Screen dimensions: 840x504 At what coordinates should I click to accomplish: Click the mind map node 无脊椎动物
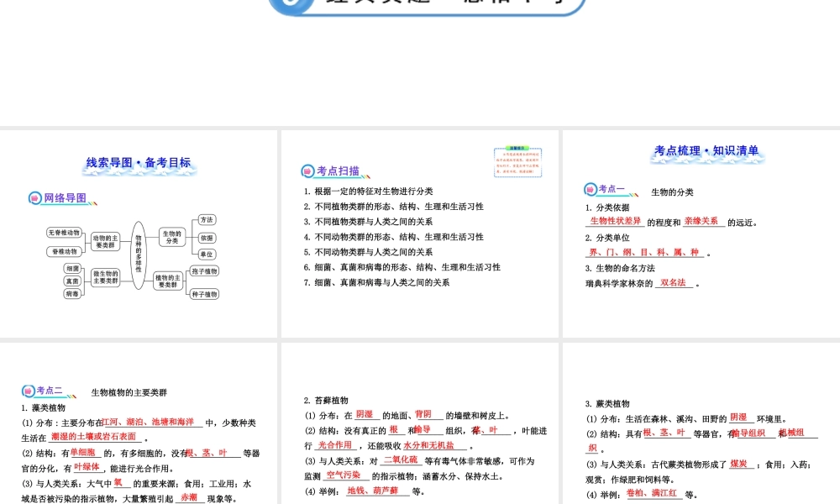click(x=65, y=233)
